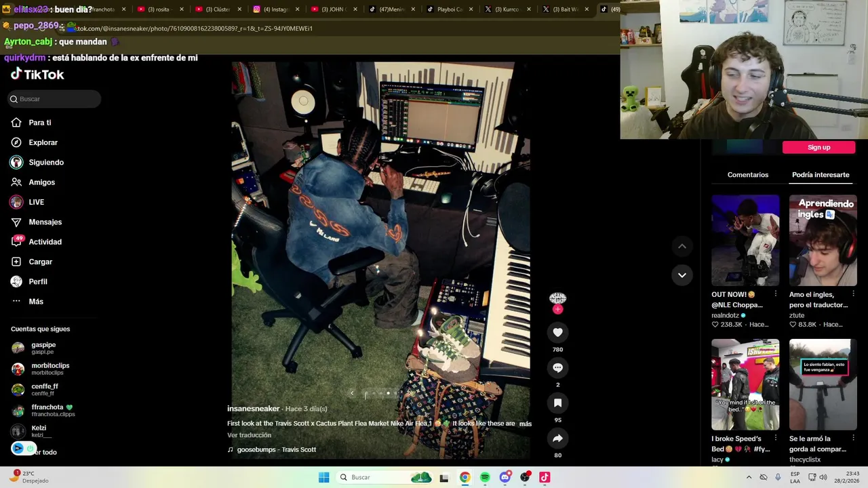Open followed account cenffe_ff

pos(43,390)
